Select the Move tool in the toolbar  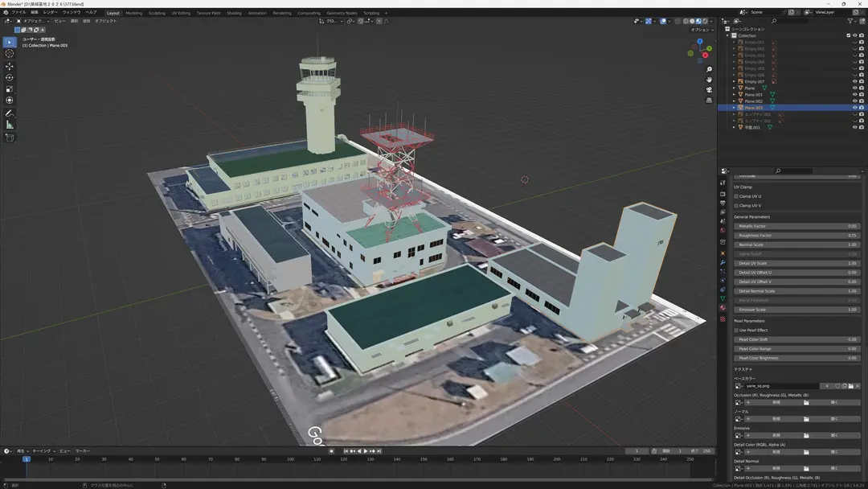point(10,66)
